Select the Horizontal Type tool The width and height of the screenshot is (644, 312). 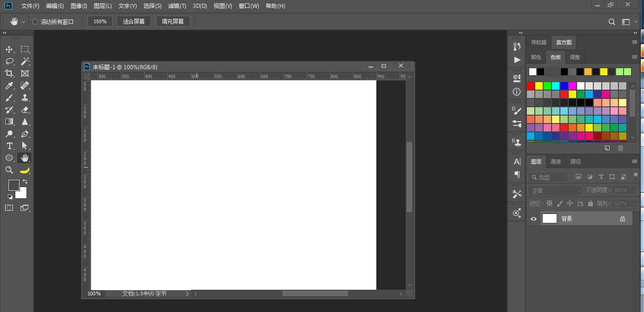[x=9, y=146]
